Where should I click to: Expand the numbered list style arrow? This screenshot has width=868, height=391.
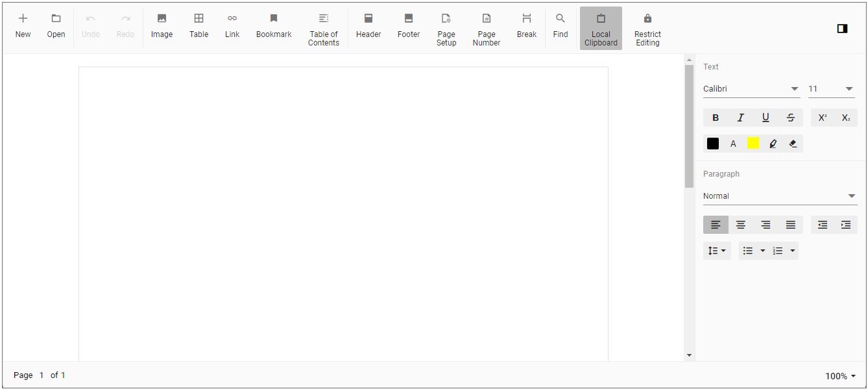793,251
